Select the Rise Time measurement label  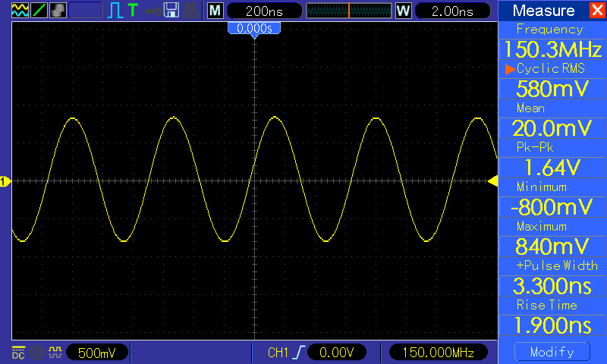(x=546, y=305)
